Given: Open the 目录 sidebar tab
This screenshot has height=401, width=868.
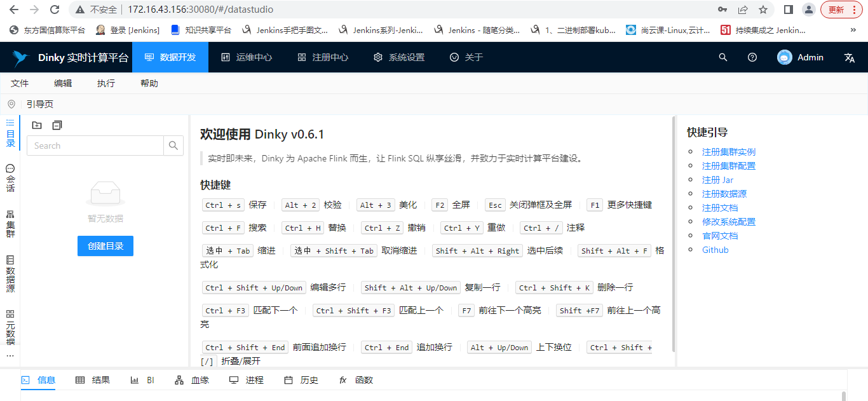Looking at the screenshot, I should pyautogui.click(x=10, y=133).
